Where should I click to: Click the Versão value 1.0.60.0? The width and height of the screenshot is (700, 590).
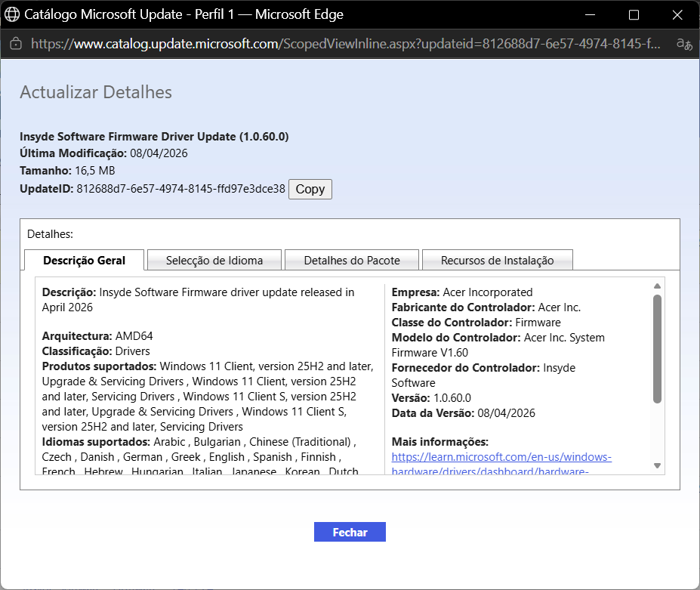[x=452, y=398]
